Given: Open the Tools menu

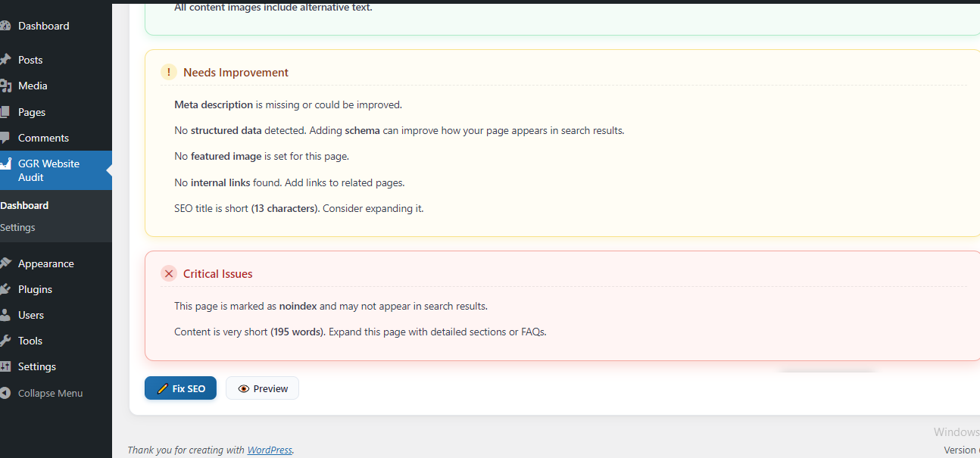Looking at the screenshot, I should [30, 341].
